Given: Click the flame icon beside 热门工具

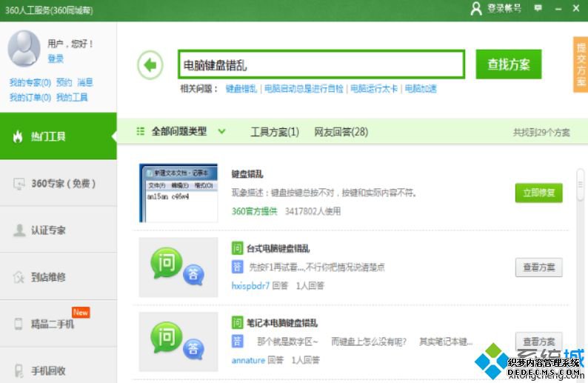Looking at the screenshot, I should point(18,136).
